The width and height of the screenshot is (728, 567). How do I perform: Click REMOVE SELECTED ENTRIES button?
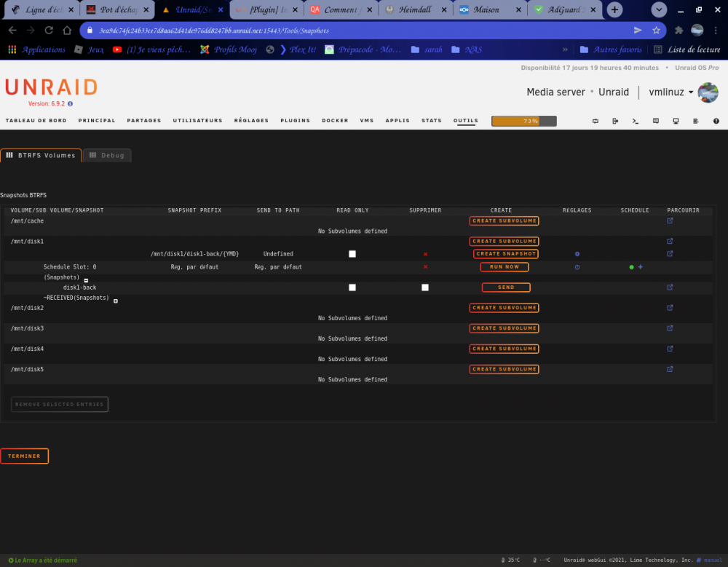tap(60, 405)
